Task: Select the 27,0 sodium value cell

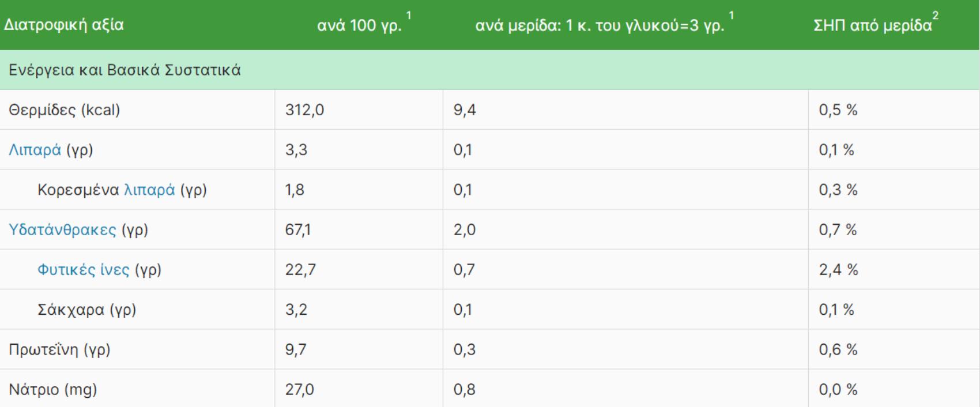Action: 300,390
